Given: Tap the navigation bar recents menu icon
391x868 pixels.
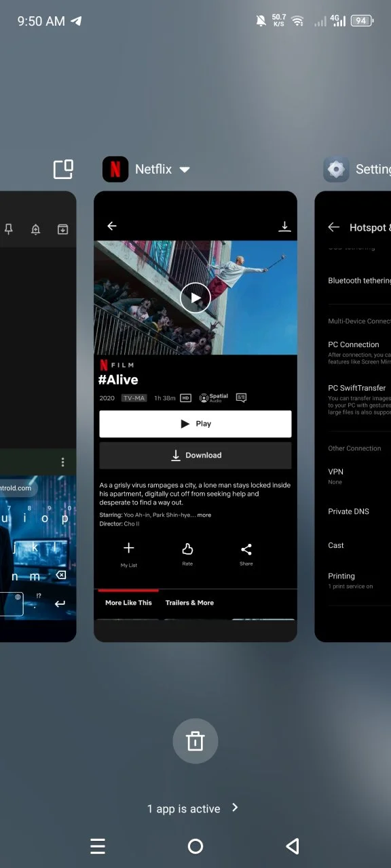Looking at the screenshot, I should (x=98, y=846).
